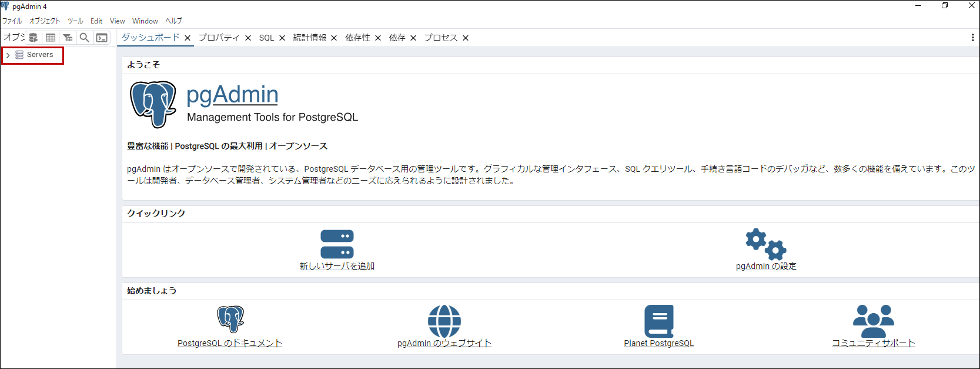Open the Planet PostgreSQL link
Screen dimensions: 980x369
pyautogui.click(x=659, y=343)
